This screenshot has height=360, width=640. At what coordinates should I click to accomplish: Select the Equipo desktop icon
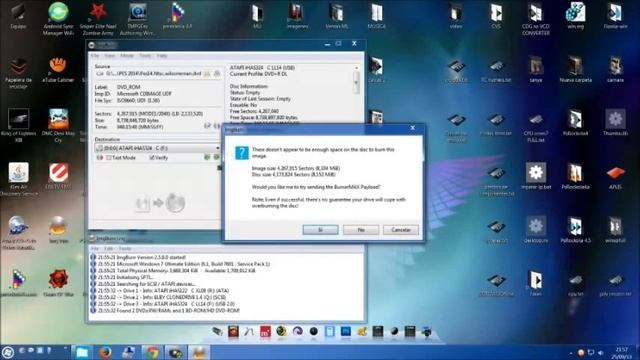coord(18,16)
